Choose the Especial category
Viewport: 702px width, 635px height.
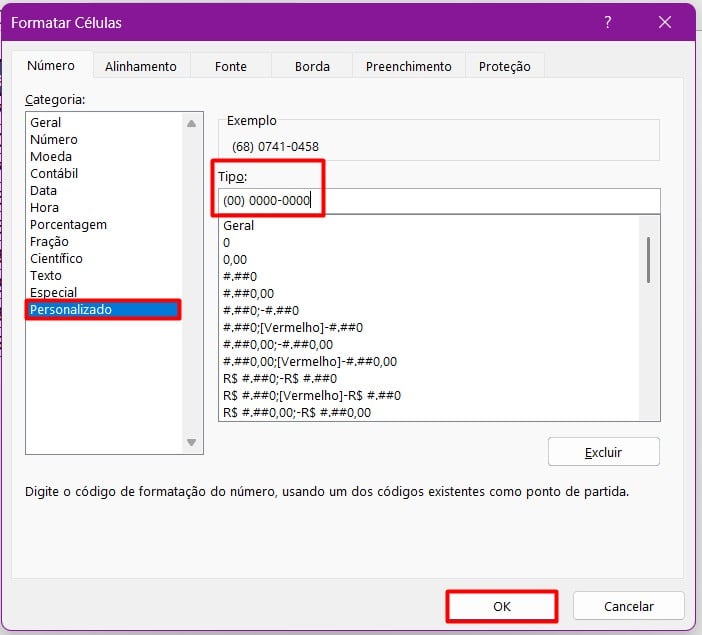104,292
